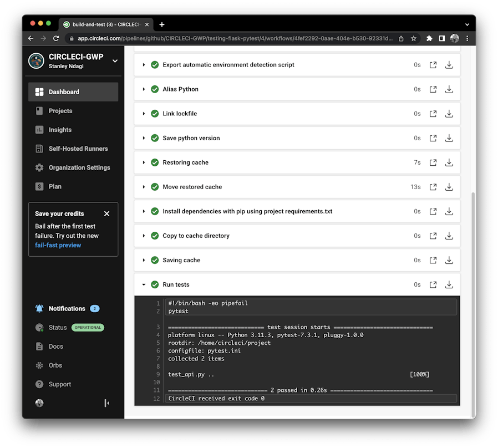Image resolution: width=498 pixels, height=448 pixels.
Task: Open Organization Settings in the sidebar
Action: [79, 167]
